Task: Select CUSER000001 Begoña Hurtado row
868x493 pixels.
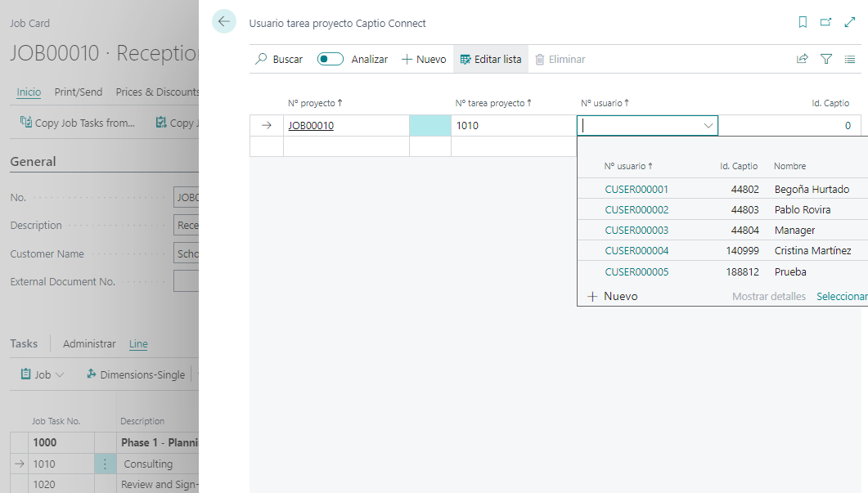Action: click(x=636, y=190)
